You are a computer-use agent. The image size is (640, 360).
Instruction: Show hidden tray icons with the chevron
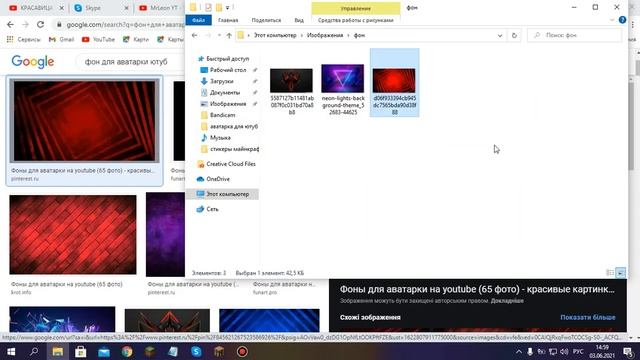pos(519,351)
